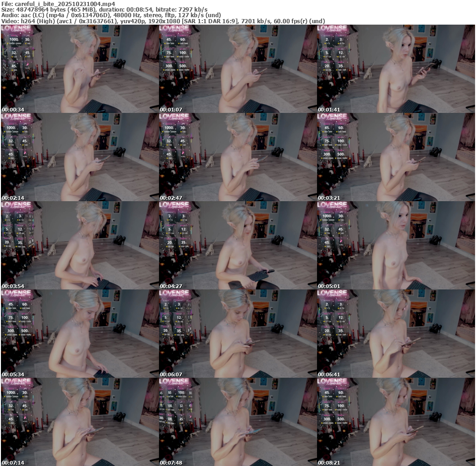Choose the thumbnail stamped 00:05:01
Screen dimensions: 476x466
396,245
